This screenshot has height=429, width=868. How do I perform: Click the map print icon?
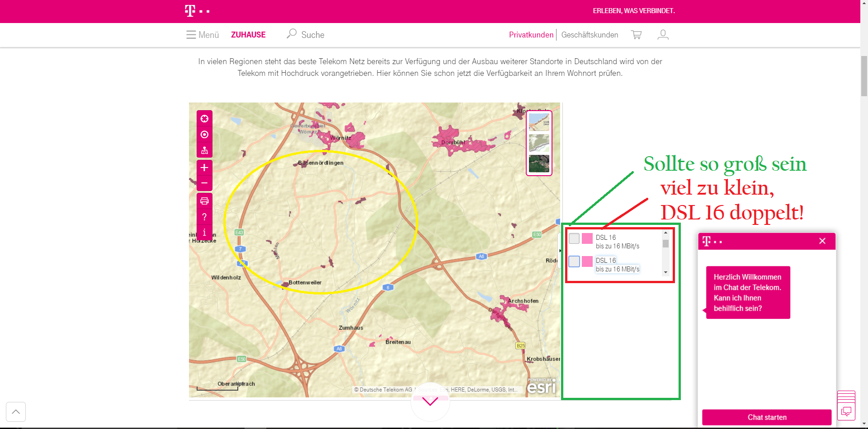tap(204, 201)
